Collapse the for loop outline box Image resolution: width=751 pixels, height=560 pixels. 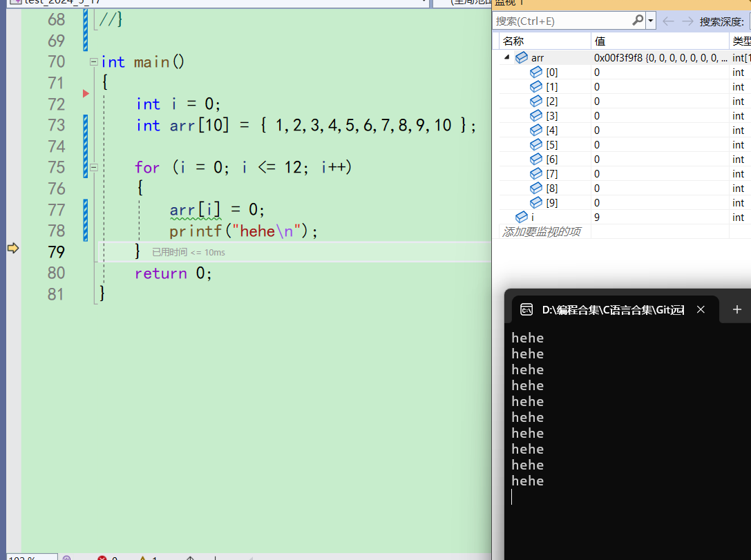94,168
